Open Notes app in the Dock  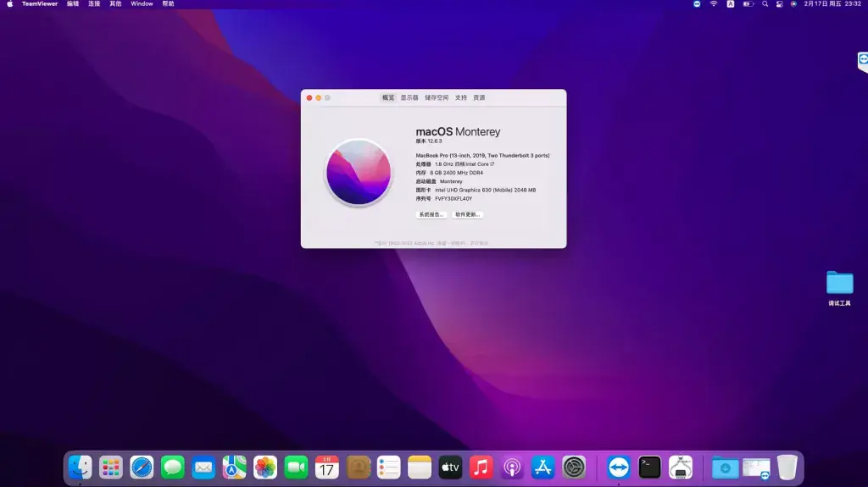(420, 468)
